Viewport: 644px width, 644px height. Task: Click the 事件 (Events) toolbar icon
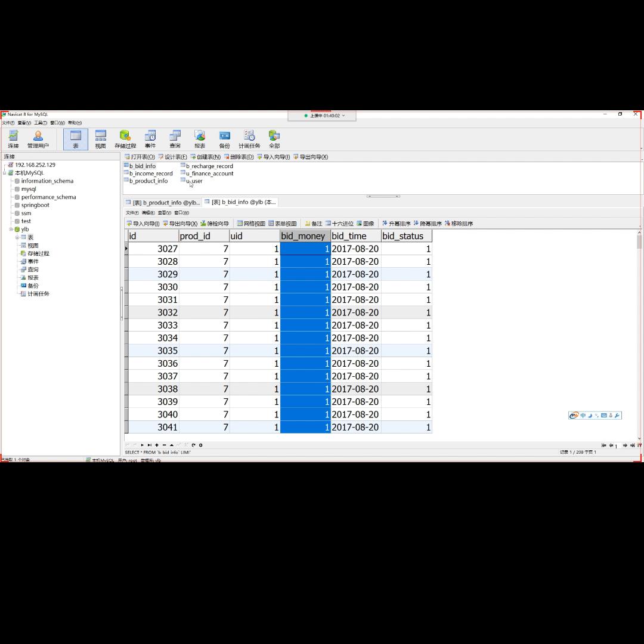[x=150, y=140]
